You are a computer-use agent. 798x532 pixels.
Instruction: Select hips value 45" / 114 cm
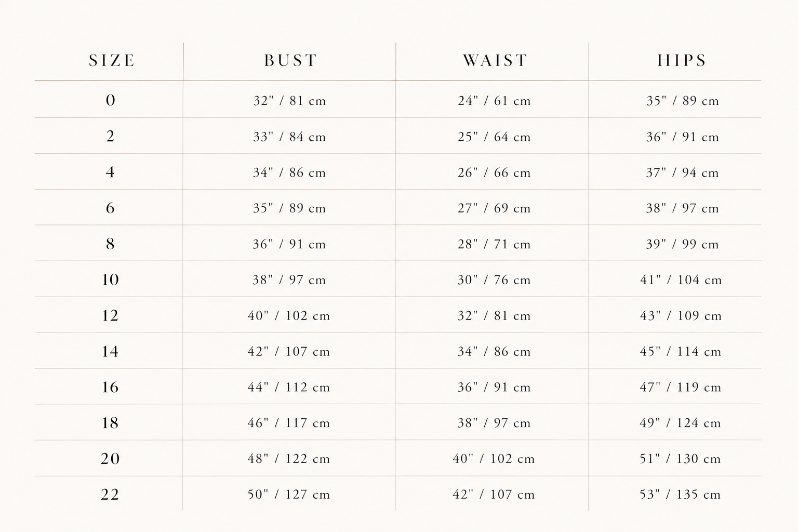[681, 352]
